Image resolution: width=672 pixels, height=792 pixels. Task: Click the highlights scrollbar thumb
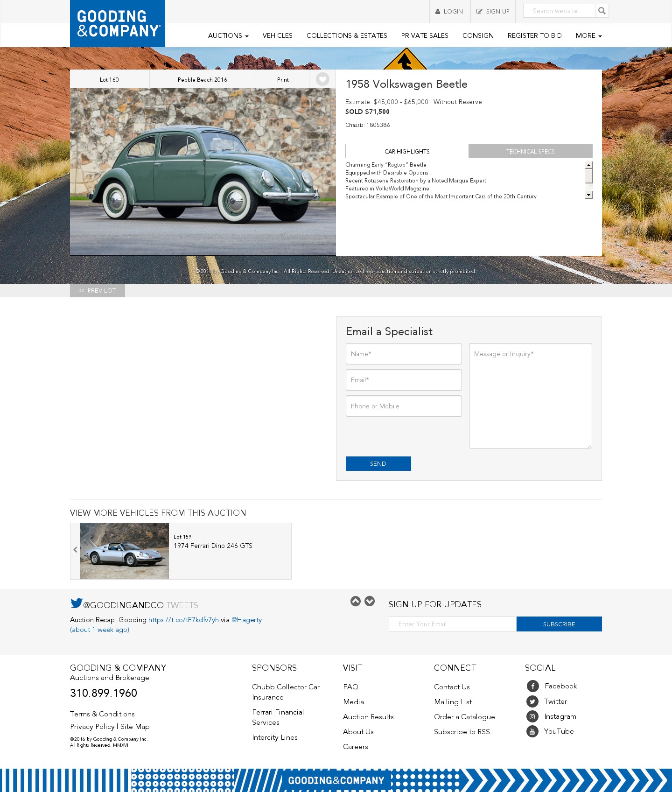(x=589, y=176)
